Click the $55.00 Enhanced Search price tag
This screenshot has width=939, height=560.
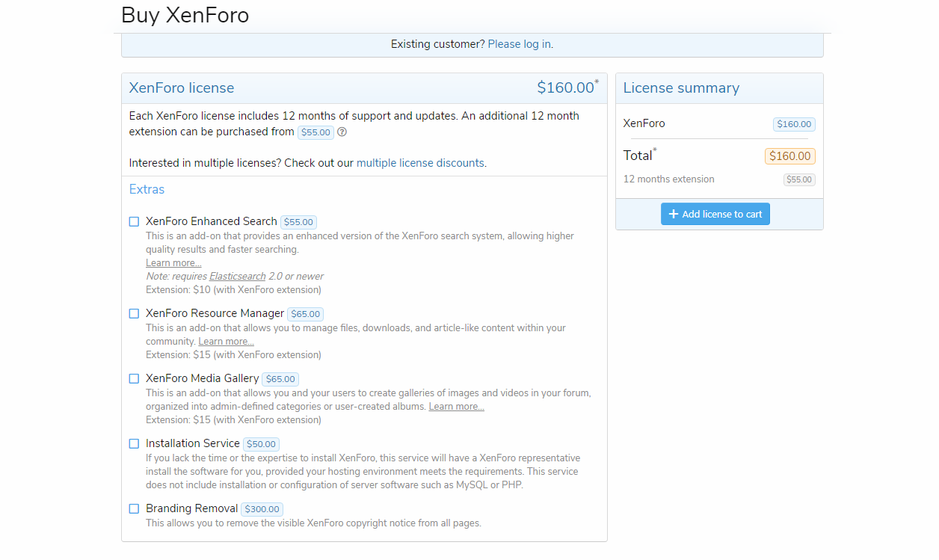(298, 222)
